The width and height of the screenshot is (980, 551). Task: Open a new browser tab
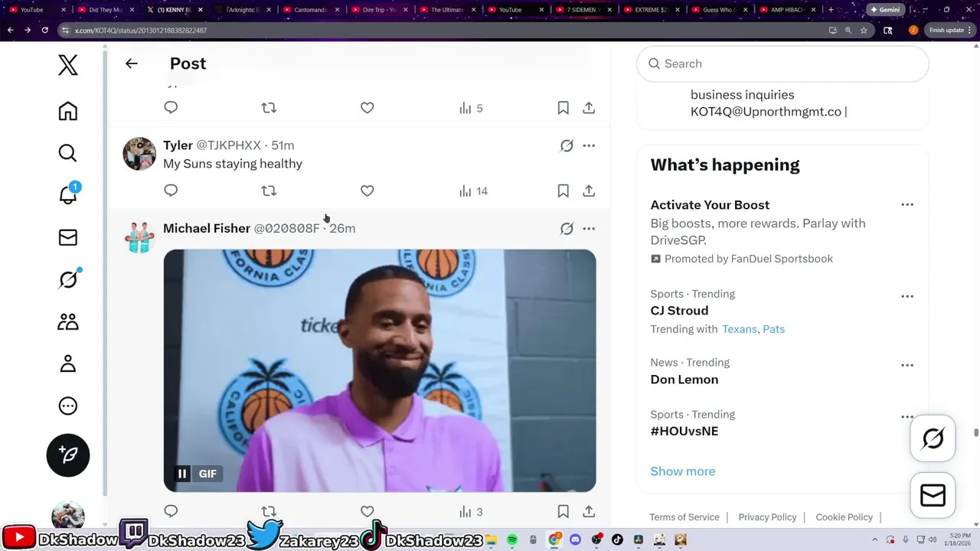(831, 10)
